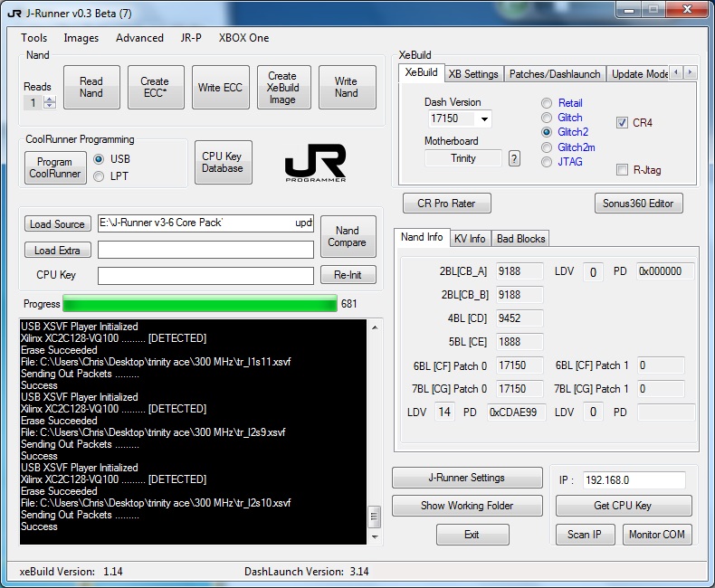Open the Bad Blocks tab
Screen dimensions: 715x588
[x=520, y=238]
